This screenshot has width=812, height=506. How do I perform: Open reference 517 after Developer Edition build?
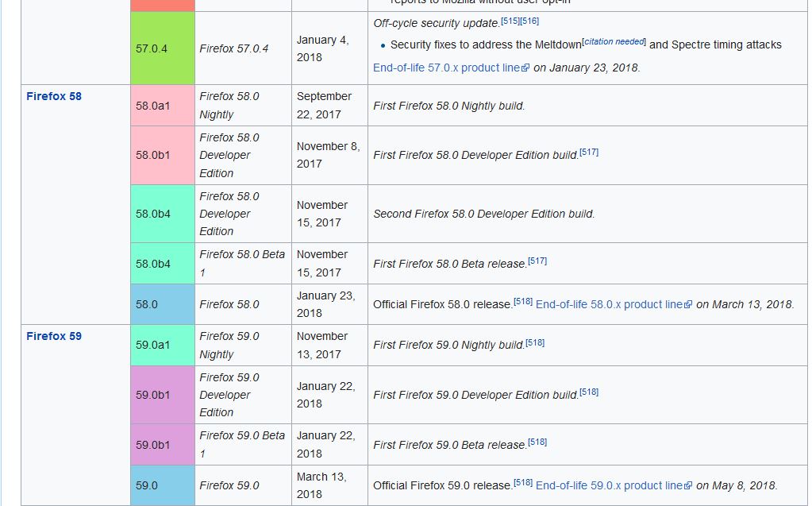589,153
